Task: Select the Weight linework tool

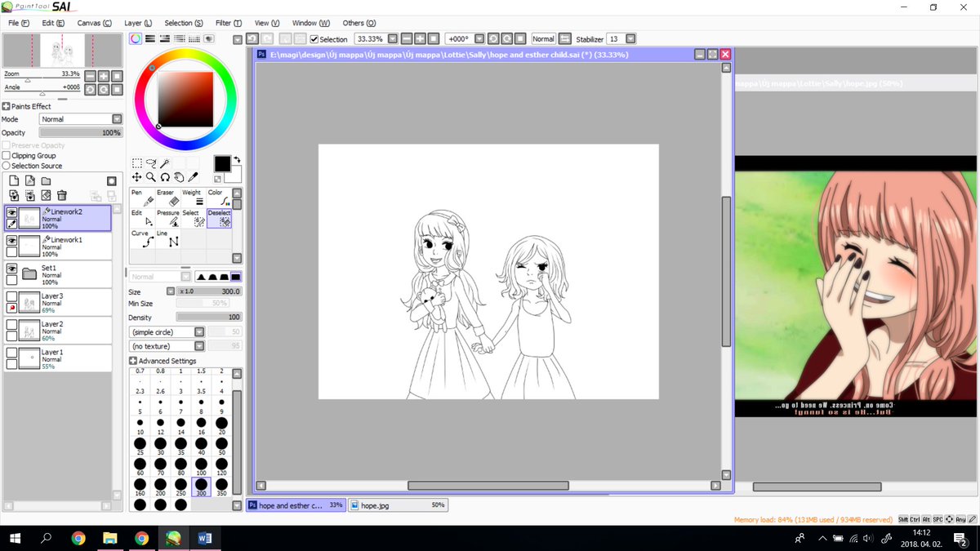Action: [x=193, y=198]
